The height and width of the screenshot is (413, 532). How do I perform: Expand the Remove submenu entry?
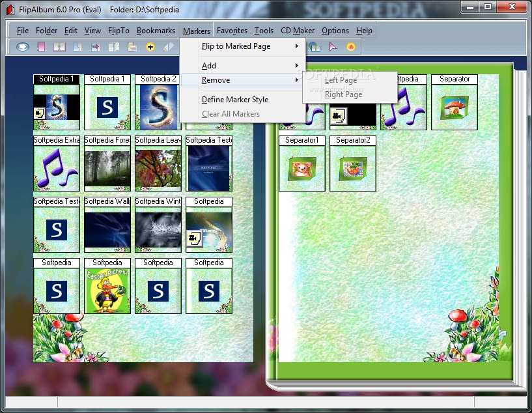click(243, 80)
